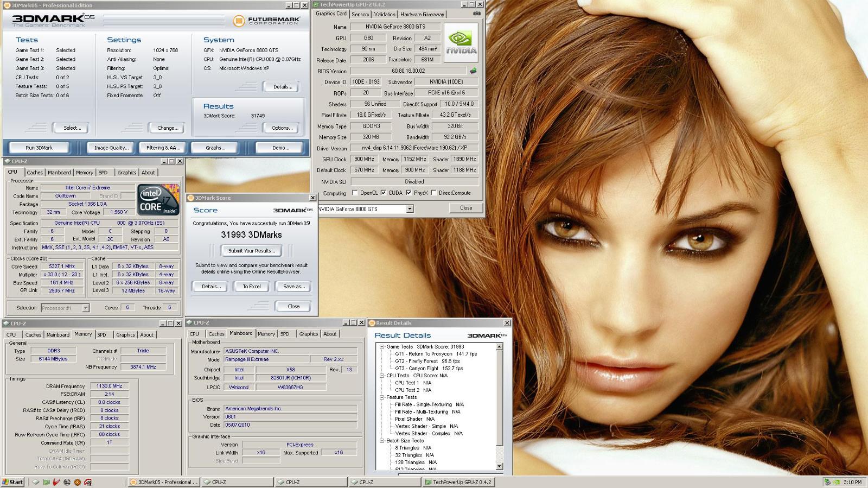Toggle the OpenCL checkbox in GPU-Z
The image size is (868, 488).
(355, 193)
